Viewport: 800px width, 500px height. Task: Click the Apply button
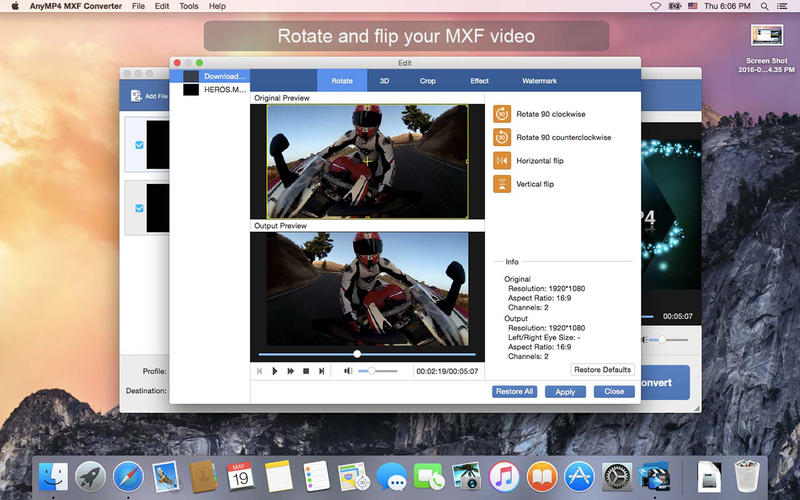pyautogui.click(x=565, y=392)
